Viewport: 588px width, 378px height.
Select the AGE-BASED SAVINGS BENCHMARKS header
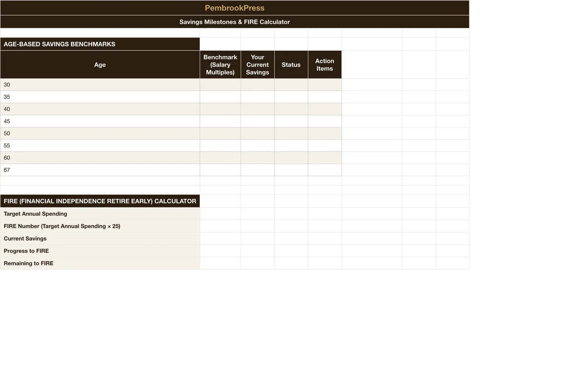[x=100, y=44]
